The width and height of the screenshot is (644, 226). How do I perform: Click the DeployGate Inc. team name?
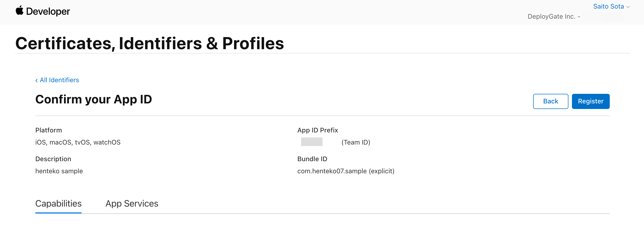pyautogui.click(x=553, y=16)
